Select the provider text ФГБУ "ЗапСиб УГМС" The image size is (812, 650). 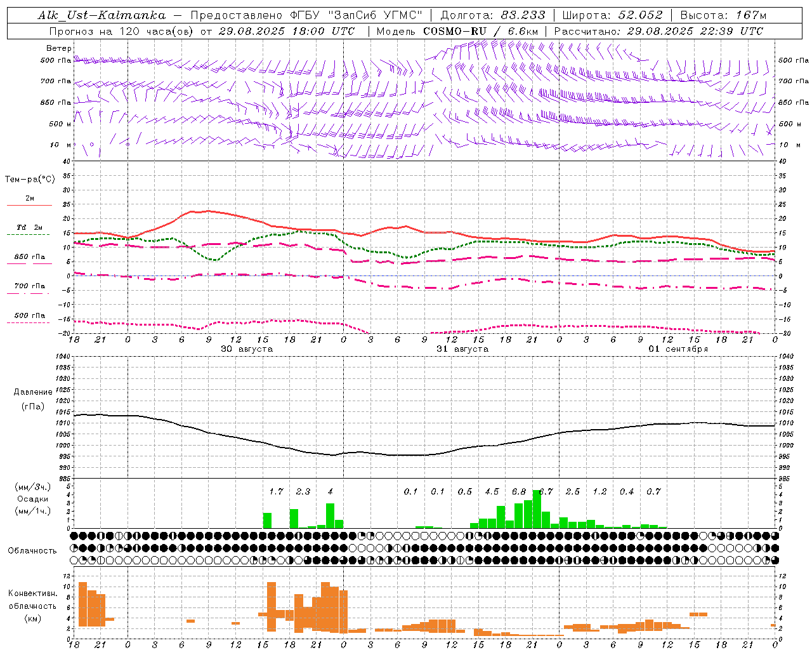pos(357,15)
